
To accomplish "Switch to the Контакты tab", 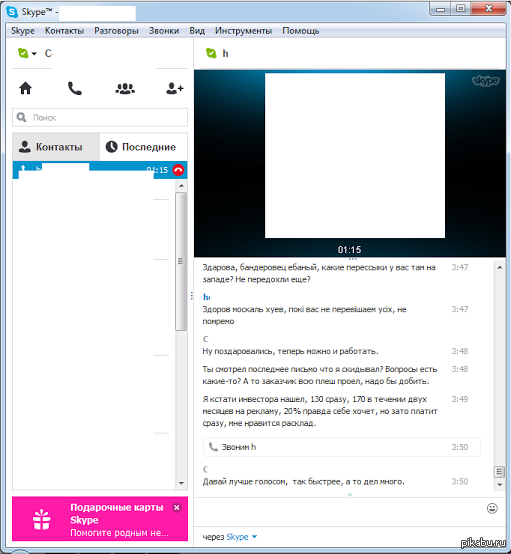I will (56, 147).
